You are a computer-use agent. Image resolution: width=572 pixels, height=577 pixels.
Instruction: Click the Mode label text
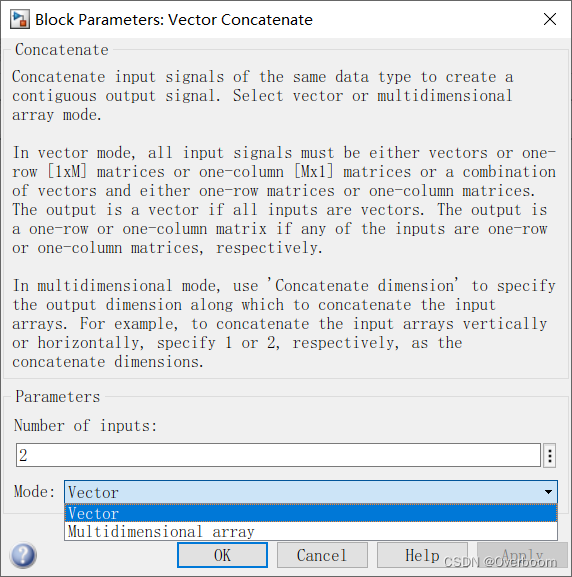point(34,492)
